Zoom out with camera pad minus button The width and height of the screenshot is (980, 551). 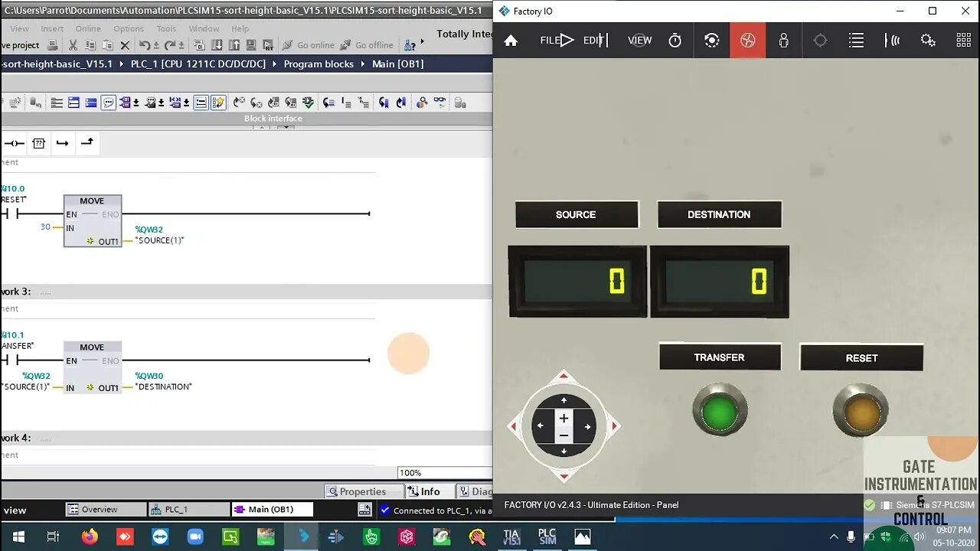[x=563, y=435]
